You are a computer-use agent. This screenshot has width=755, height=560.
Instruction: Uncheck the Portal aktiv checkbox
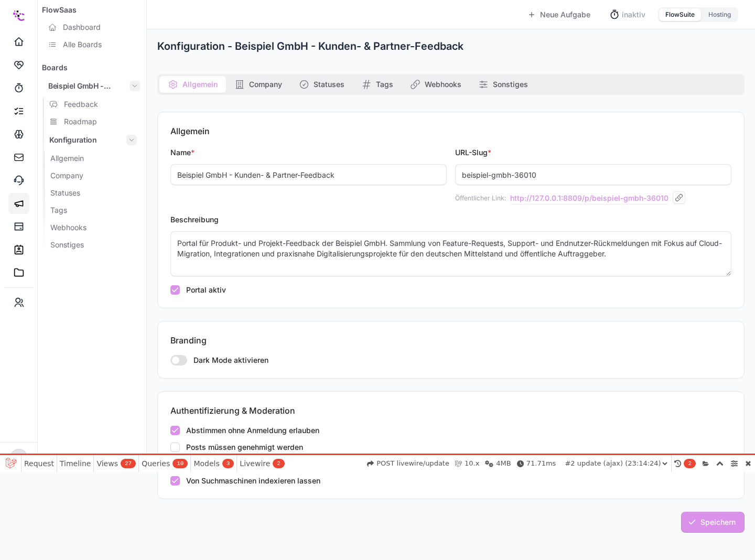point(175,290)
